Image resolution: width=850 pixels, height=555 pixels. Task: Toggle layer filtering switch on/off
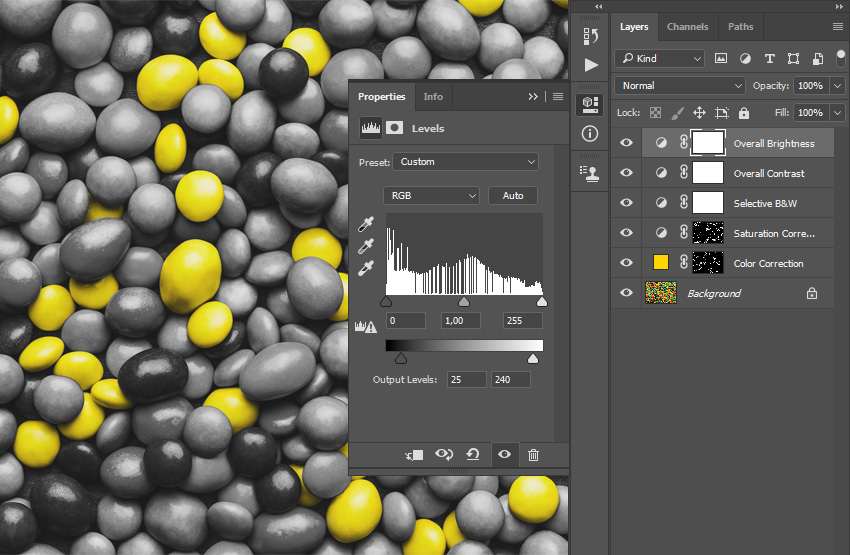841,59
